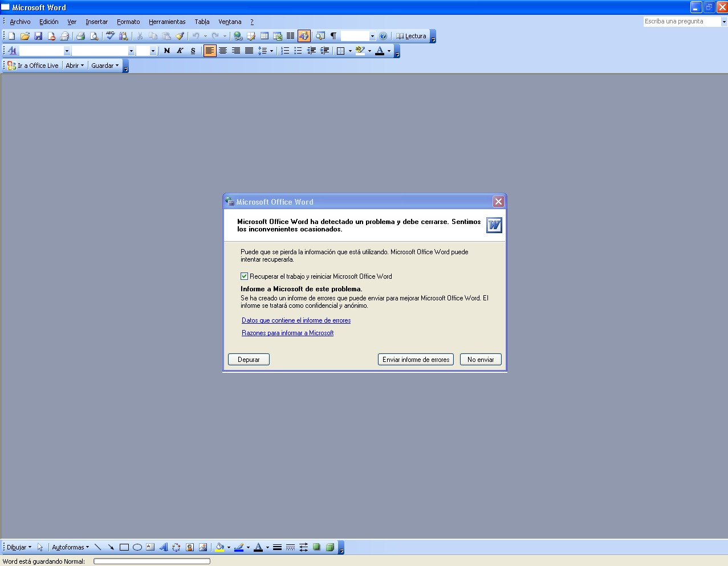Open the borders dropdown arrow
The image size is (728, 566).
coord(350,51)
